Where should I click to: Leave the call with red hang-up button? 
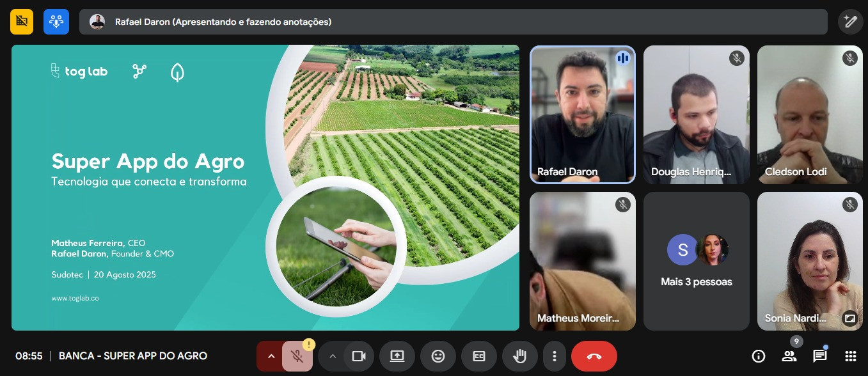594,356
